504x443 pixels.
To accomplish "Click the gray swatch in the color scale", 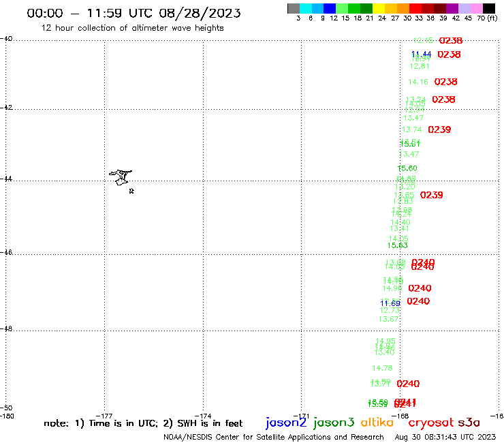I will point(294,8).
